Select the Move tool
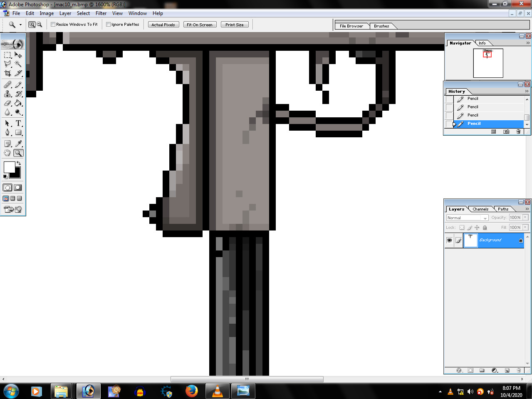This screenshot has width=532, height=399. (x=18, y=55)
